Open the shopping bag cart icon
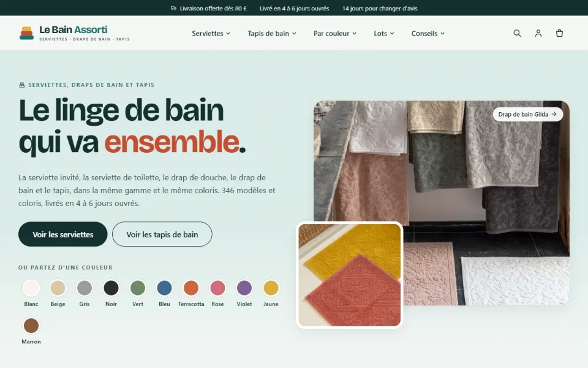 pyautogui.click(x=559, y=33)
